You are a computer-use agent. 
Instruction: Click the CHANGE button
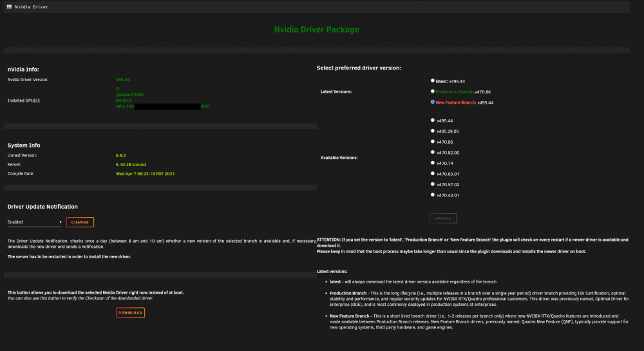(80, 222)
